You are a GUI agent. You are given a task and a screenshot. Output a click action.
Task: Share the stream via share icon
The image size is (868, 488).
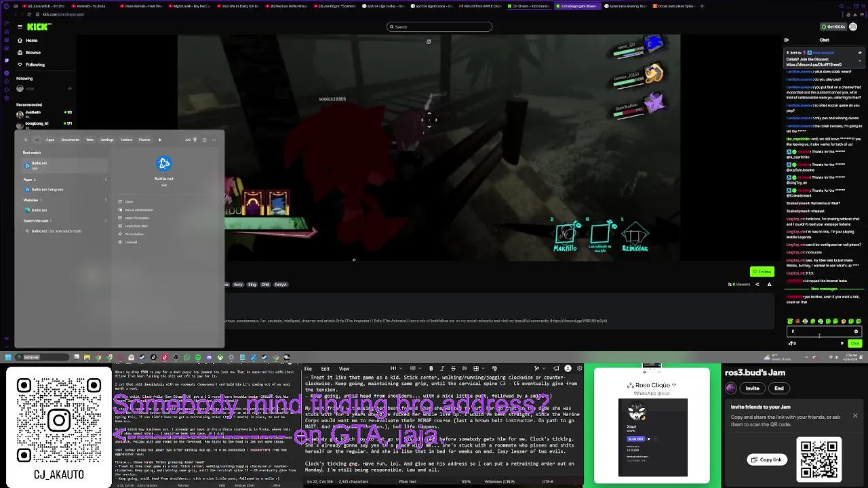[x=757, y=284]
